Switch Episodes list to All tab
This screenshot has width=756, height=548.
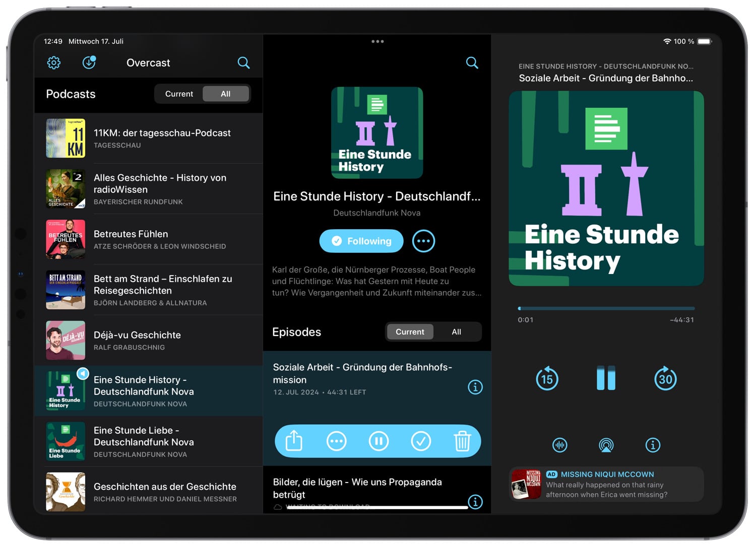tap(456, 332)
